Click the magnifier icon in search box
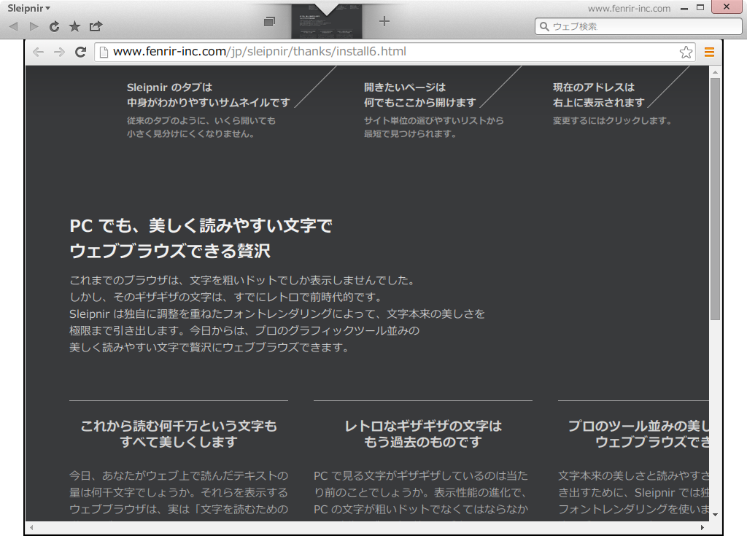747x560 pixels. [x=544, y=27]
